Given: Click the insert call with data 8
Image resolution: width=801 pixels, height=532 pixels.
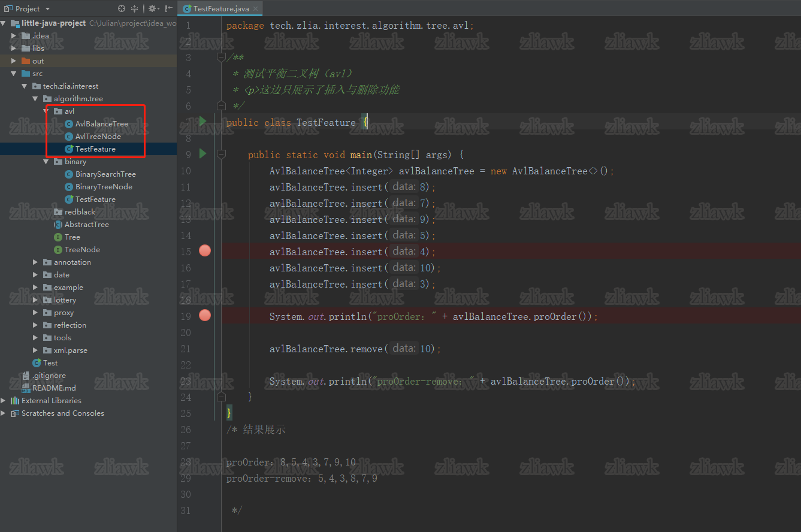Looking at the screenshot, I should pos(353,187).
